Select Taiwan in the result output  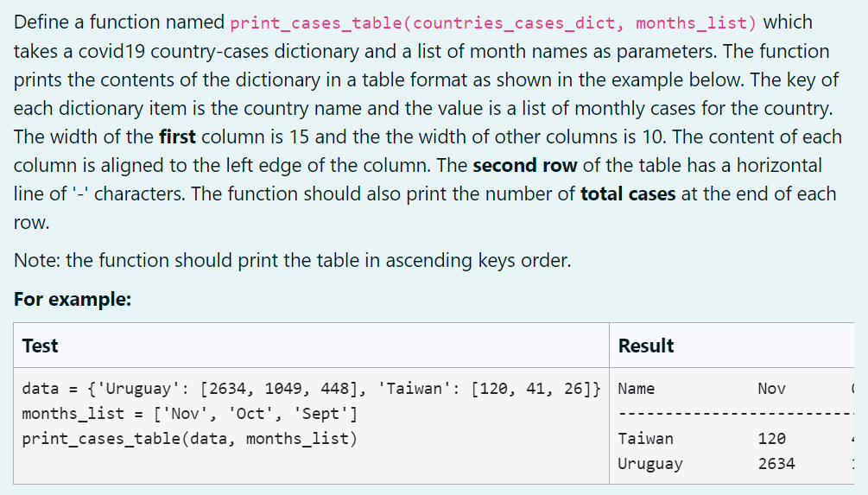point(645,439)
